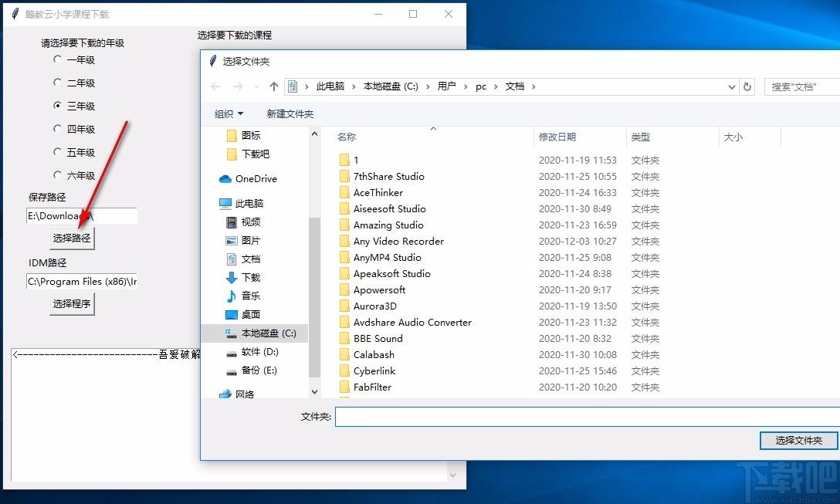Open 下载 in the navigation pane

click(243, 277)
